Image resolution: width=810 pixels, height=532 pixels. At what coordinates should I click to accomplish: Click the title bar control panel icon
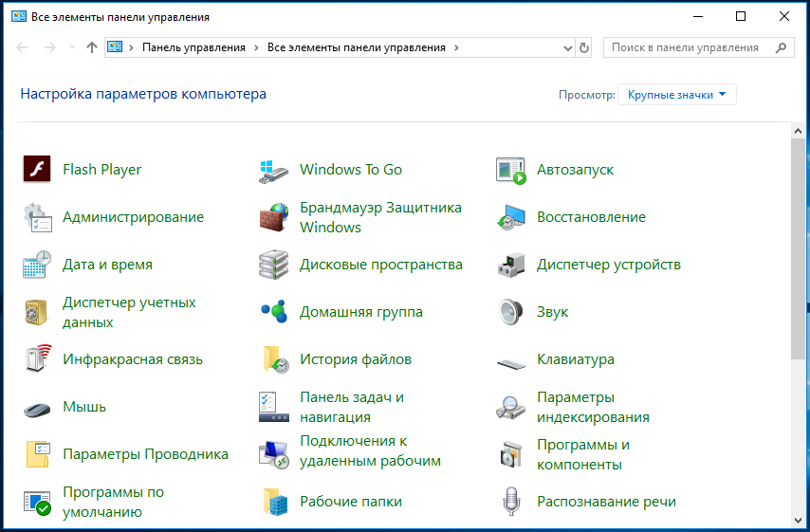pos(19,16)
